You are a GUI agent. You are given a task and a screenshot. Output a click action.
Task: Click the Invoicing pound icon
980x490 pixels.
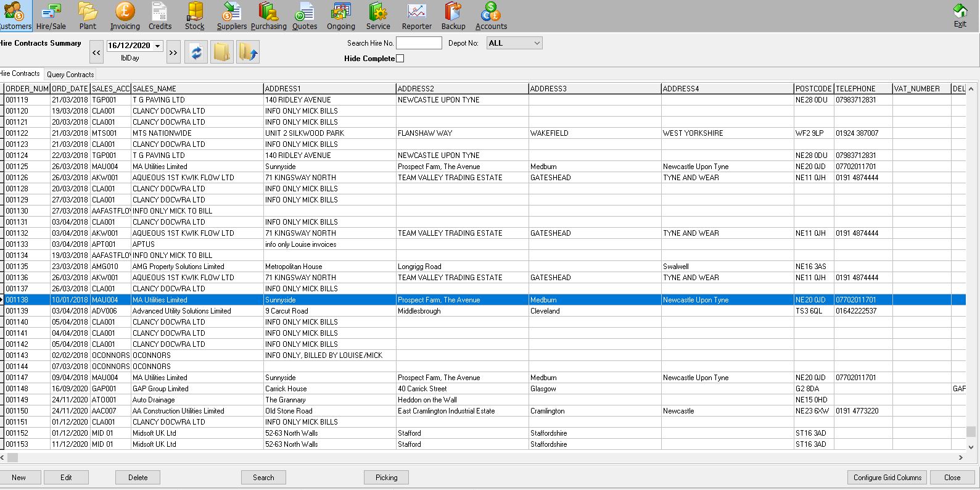125,12
